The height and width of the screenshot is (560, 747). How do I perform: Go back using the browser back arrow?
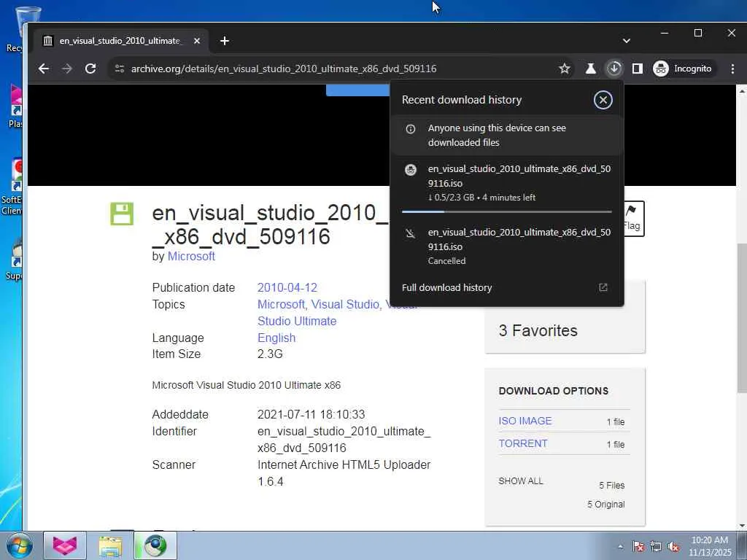[43, 69]
